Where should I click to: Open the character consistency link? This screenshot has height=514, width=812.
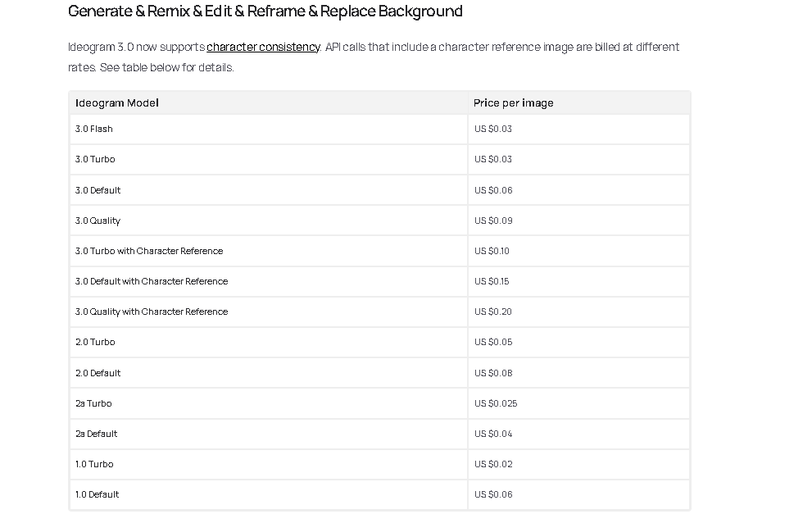[262, 48]
